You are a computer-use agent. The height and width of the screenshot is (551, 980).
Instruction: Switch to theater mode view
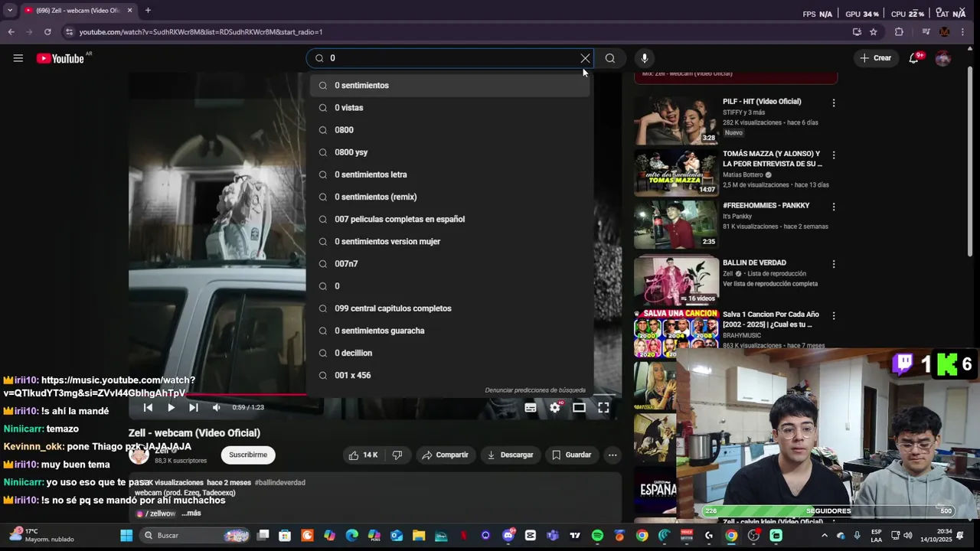(x=580, y=408)
